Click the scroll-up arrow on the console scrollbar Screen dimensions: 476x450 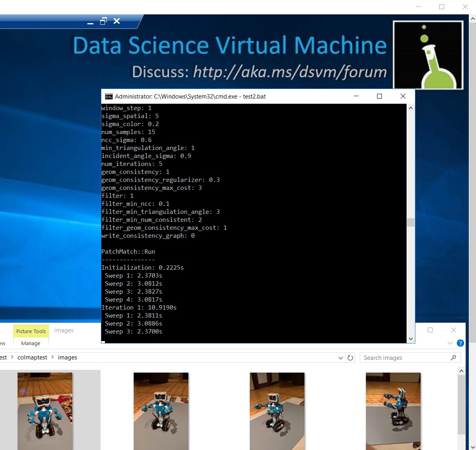click(411, 107)
